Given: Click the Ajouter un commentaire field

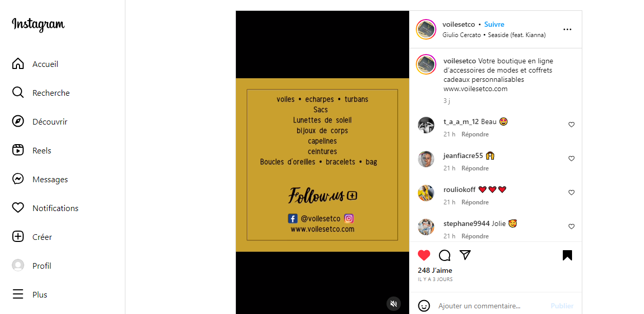Looking at the screenshot, I should pyautogui.click(x=491, y=306).
